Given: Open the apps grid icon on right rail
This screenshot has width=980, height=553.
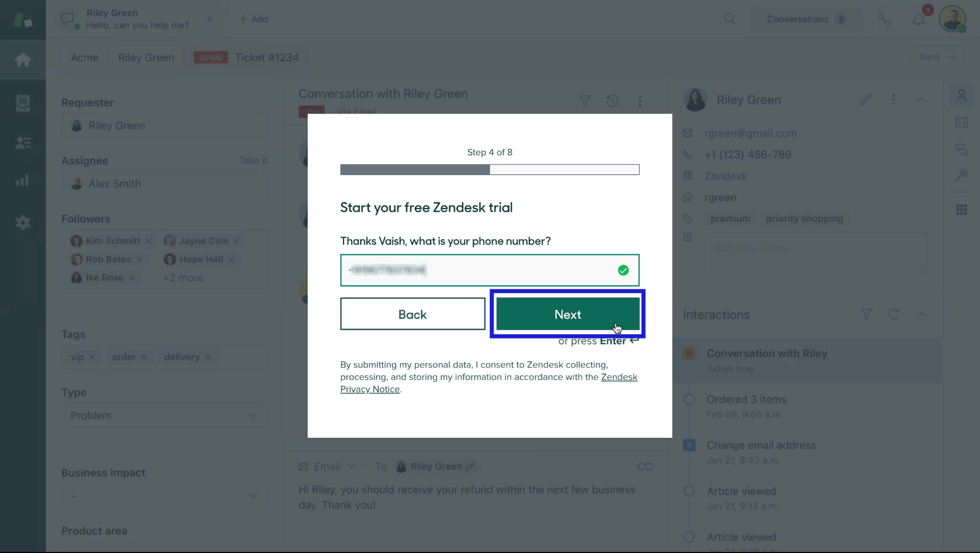Looking at the screenshot, I should pos(961,209).
